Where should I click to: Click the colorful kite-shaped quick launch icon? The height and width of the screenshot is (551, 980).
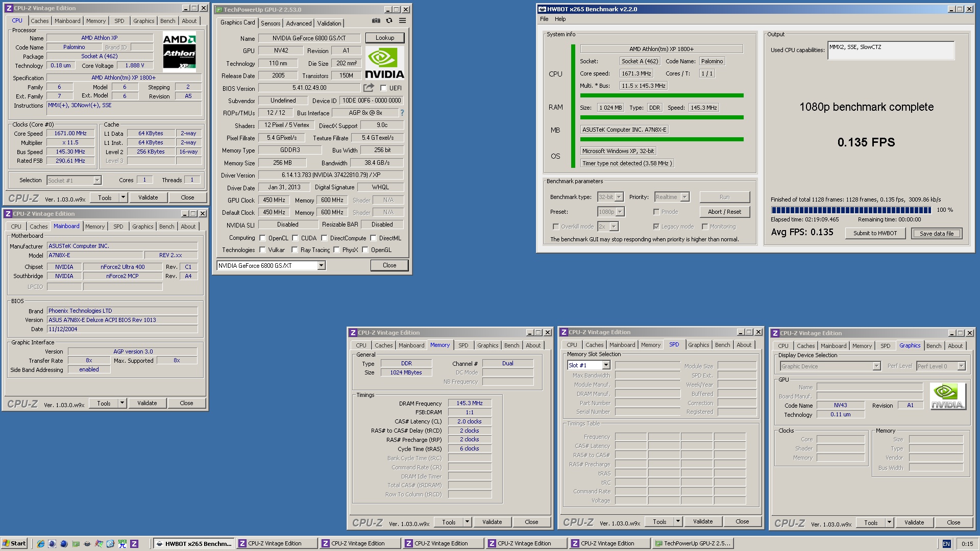coord(99,544)
